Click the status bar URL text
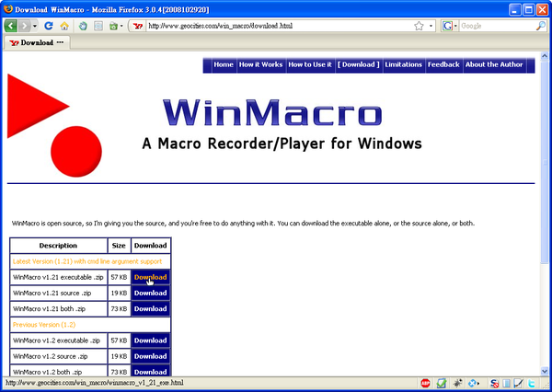 tap(95, 383)
